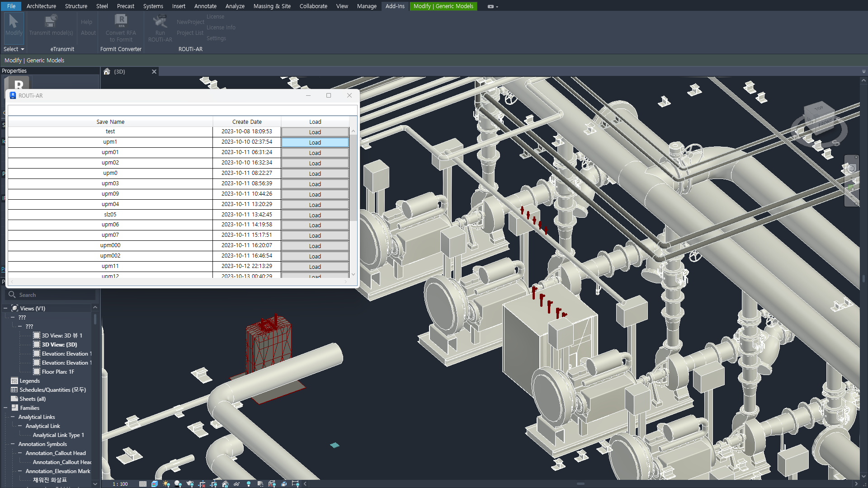
Task: Click Load button for slz05 row
Action: (315, 215)
